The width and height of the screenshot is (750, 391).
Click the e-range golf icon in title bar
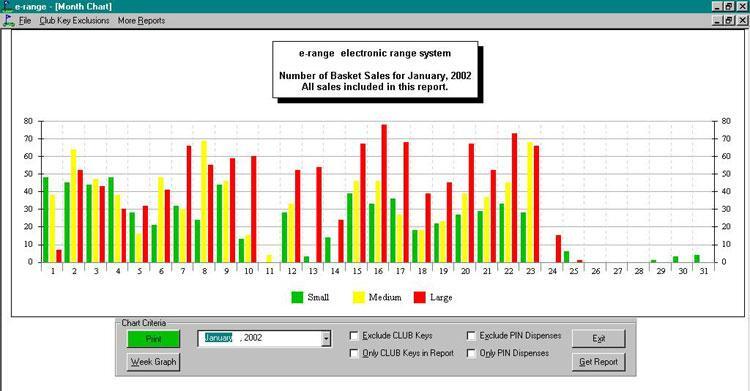click(x=7, y=6)
